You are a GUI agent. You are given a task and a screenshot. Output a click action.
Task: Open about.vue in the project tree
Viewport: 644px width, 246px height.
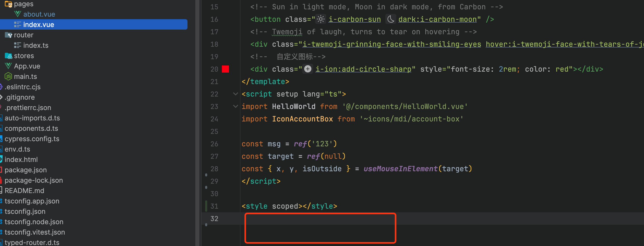coord(39,14)
